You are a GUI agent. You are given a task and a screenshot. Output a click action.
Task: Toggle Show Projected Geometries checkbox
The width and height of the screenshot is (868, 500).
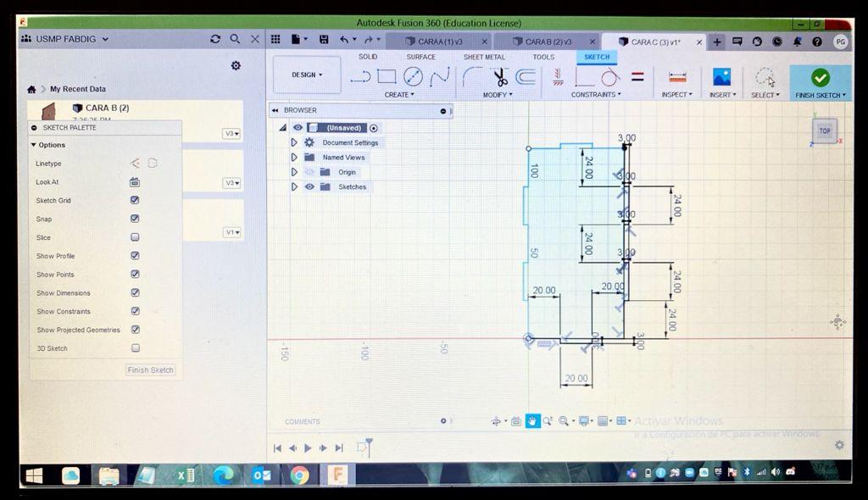click(135, 329)
